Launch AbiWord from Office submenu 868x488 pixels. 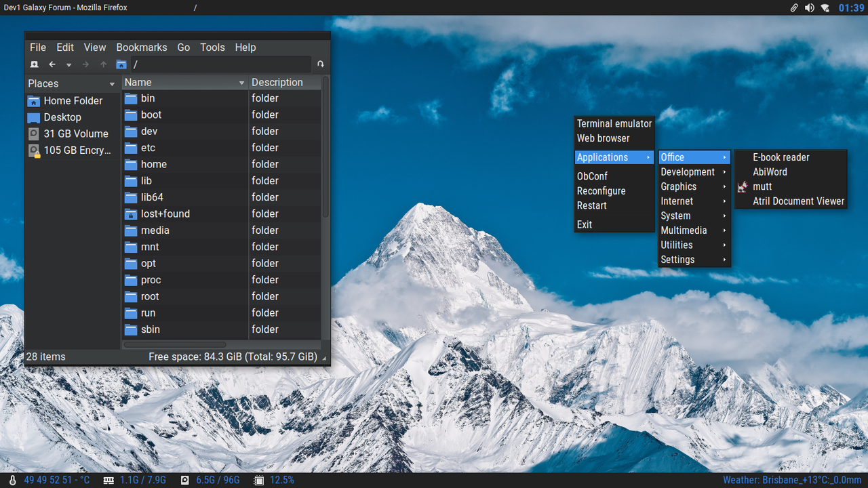click(x=791, y=172)
